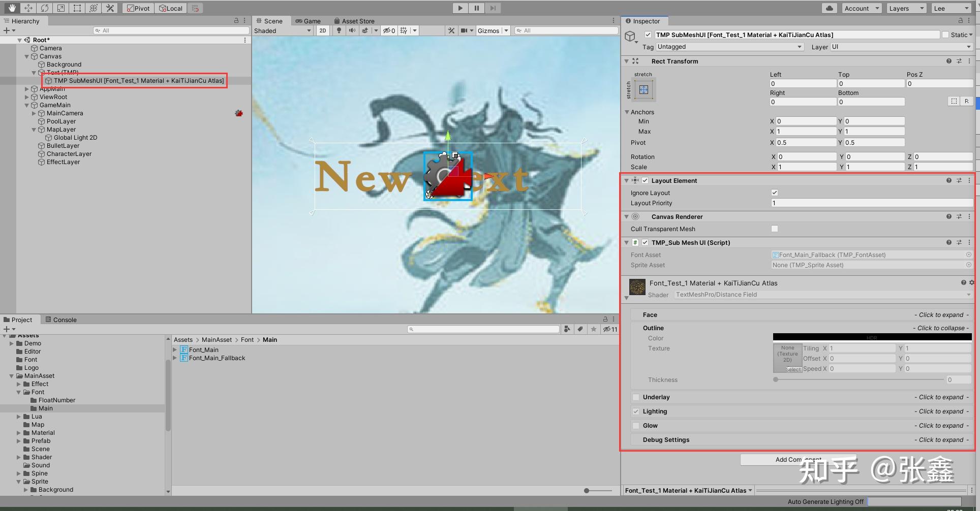Click the Pause button

pyautogui.click(x=476, y=8)
